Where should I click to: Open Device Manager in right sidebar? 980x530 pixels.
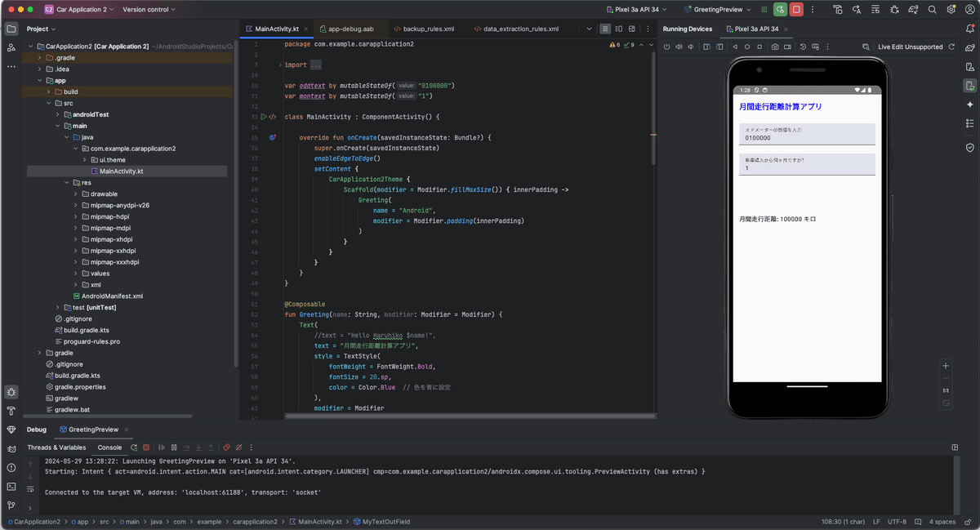(x=969, y=66)
